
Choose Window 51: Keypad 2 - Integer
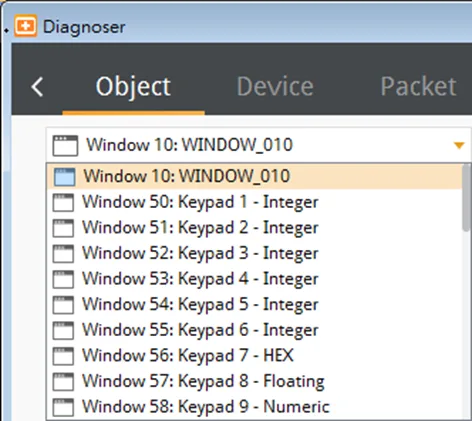(254, 228)
